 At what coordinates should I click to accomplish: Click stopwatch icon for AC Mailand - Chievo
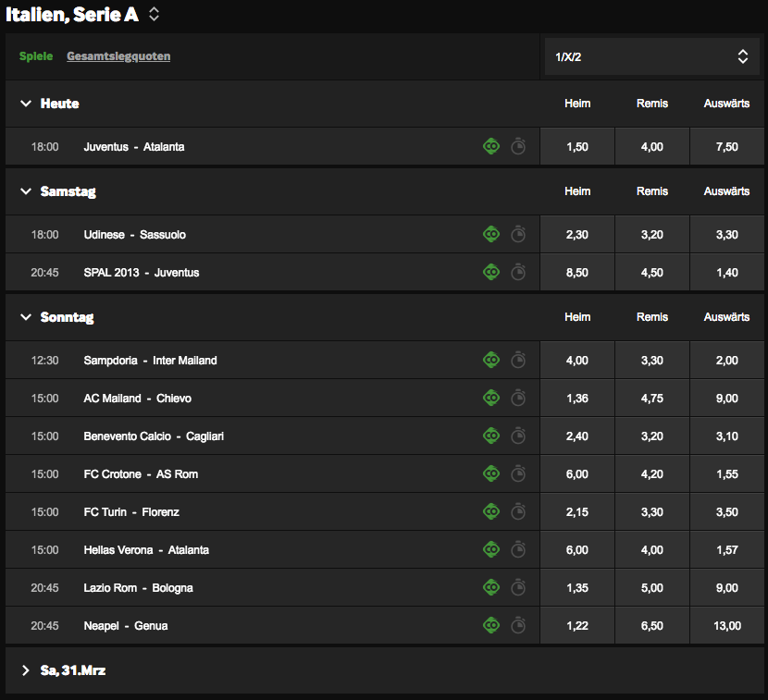click(x=518, y=398)
